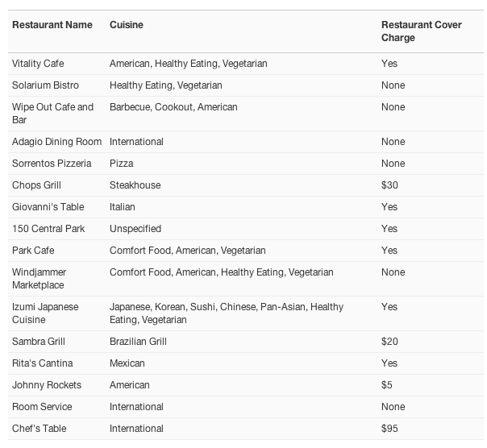Select Wipe Out Cafe and Bar
Image resolution: width=487 pixels, height=448 pixels.
tap(52, 114)
